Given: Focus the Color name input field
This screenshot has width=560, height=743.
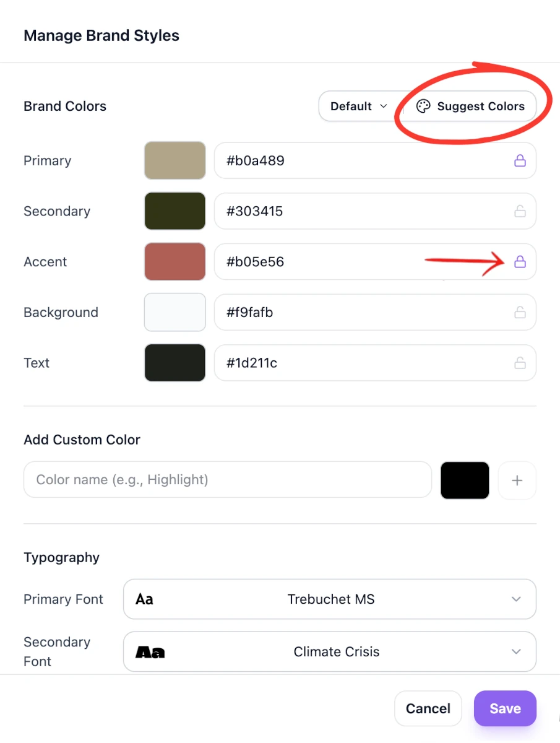Looking at the screenshot, I should (228, 480).
